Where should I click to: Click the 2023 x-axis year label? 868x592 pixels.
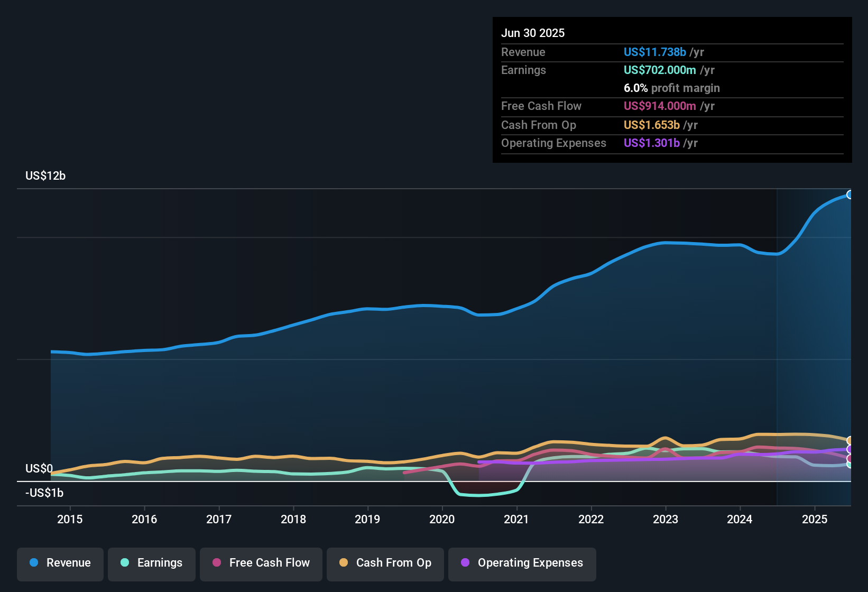(666, 519)
